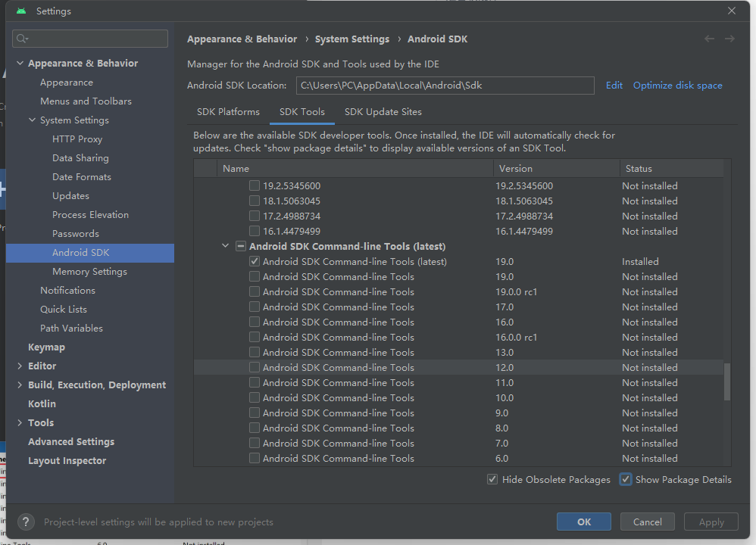Viewport: 756px width, 545px height.
Task: Click the Cancel button
Action: tap(647, 522)
